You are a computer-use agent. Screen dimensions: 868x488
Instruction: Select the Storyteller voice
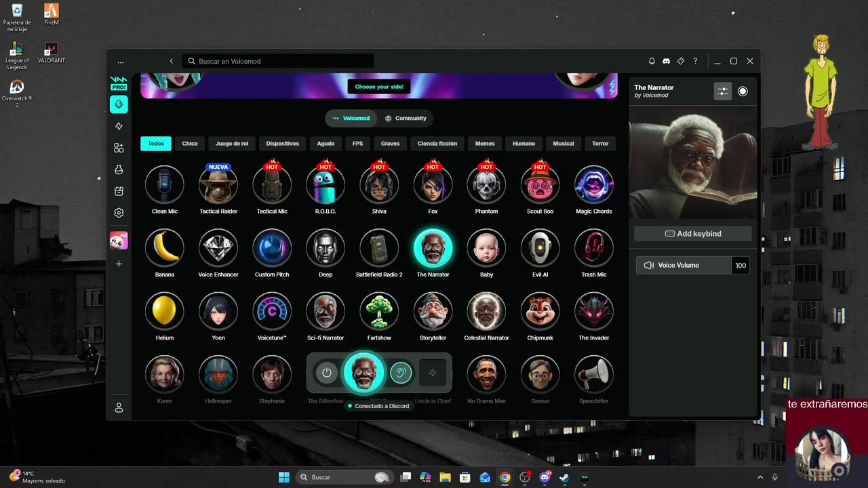click(433, 310)
